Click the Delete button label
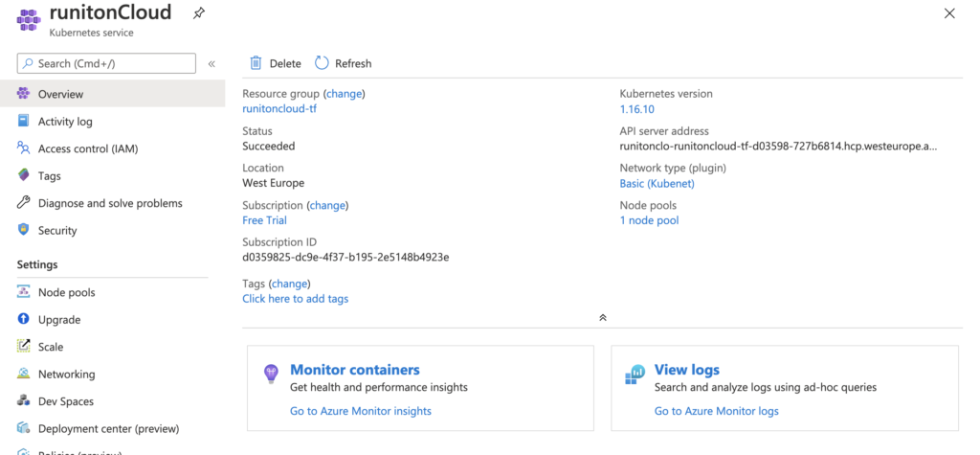This screenshot has height=455, width=980. [285, 63]
